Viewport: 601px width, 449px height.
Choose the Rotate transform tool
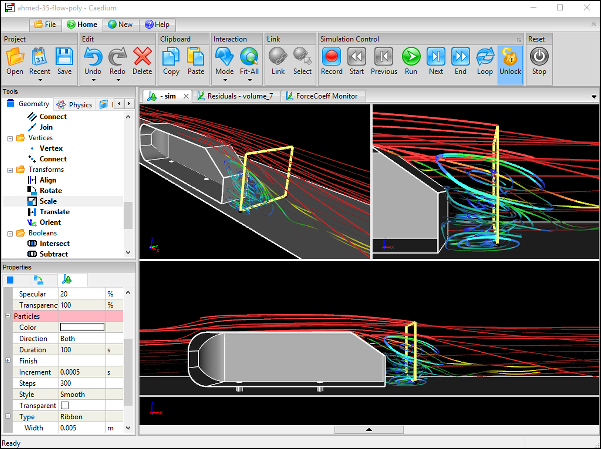click(50, 190)
